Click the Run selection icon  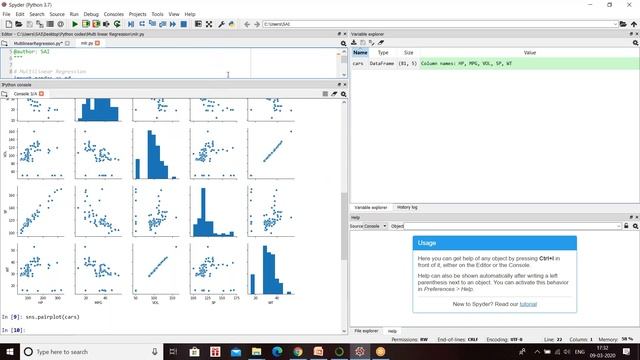(x=106, y=24)
